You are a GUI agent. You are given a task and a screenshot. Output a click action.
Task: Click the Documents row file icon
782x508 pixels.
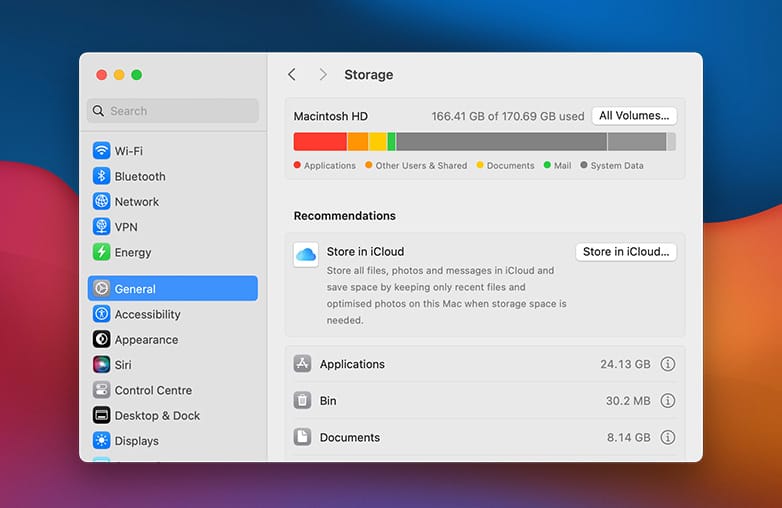pos(302,437)
